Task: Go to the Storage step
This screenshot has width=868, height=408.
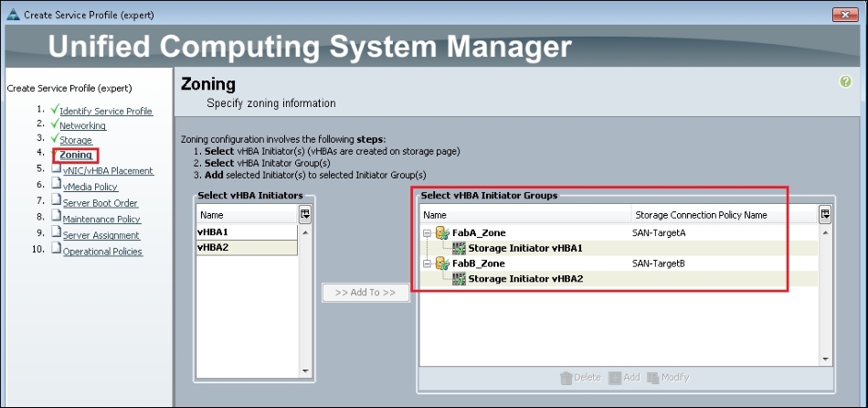Action: [76, 140]
